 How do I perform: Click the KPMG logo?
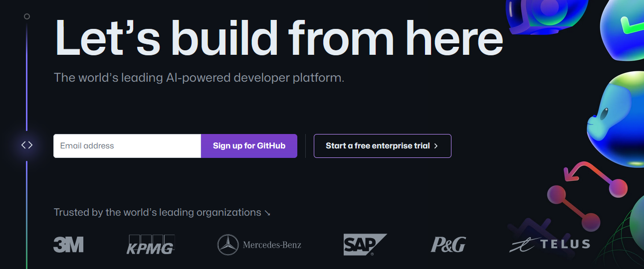pyautogui.click(x=150, y=245)
